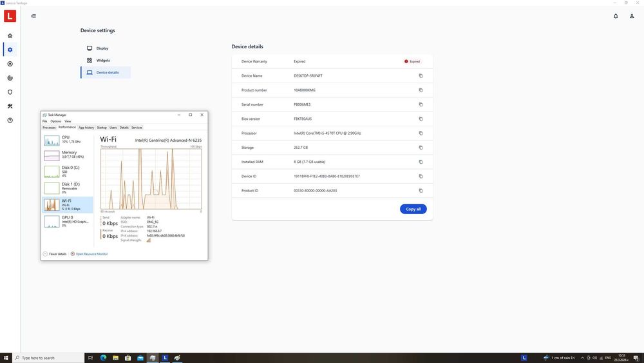Click the red Lenovo L logo
The height and width of the screenshot is (363, 644).
click(x=10, y=16)
